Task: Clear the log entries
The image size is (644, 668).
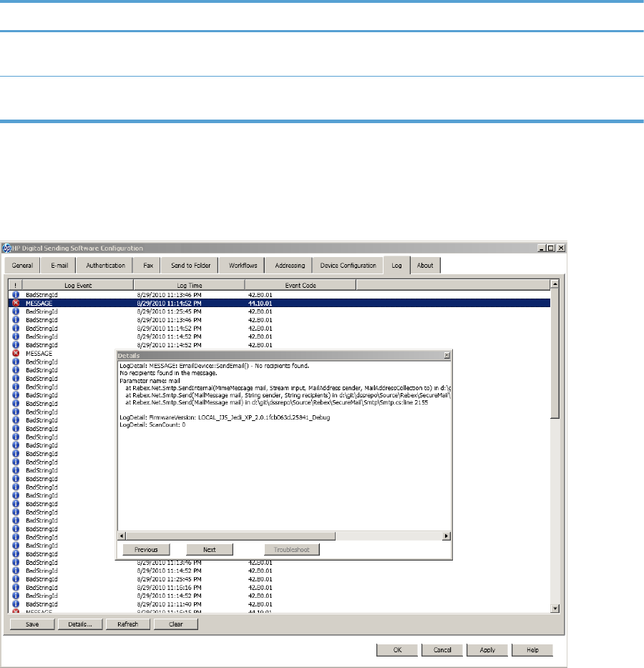Action: [175, 624]
